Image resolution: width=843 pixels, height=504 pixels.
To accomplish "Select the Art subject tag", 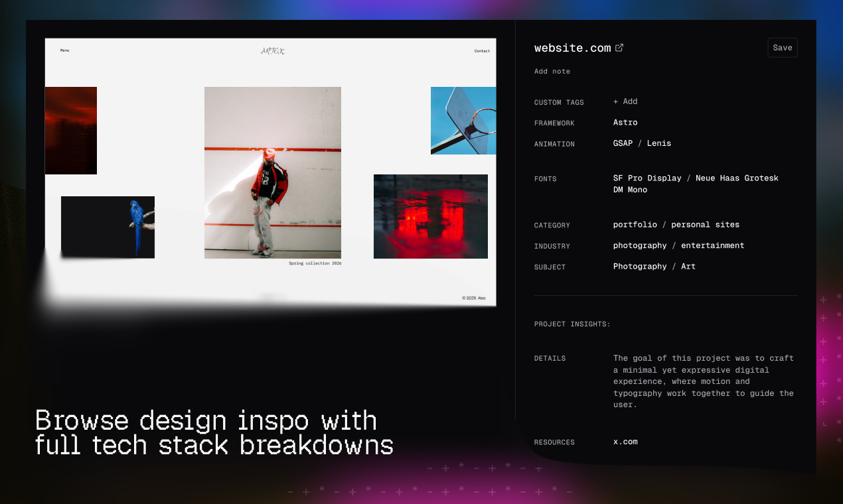I will 688,266.
